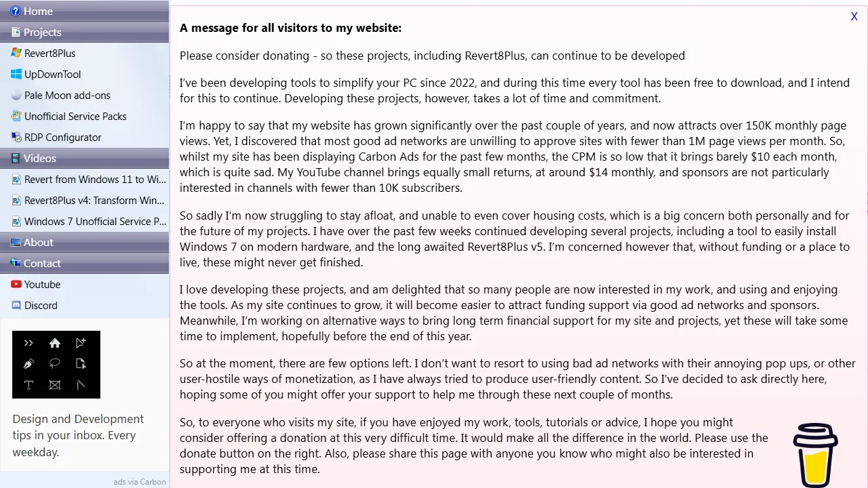Click the UpDownTool Windows logo icon
868x488 pixels.
16,75
